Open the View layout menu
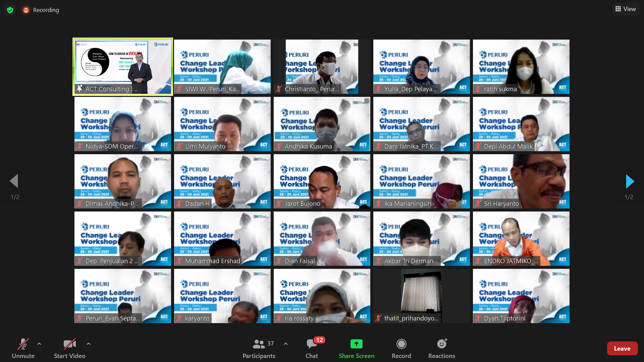The width and height of the screenshot is (644, 362). pyautogui.click(x=626, y=9)
